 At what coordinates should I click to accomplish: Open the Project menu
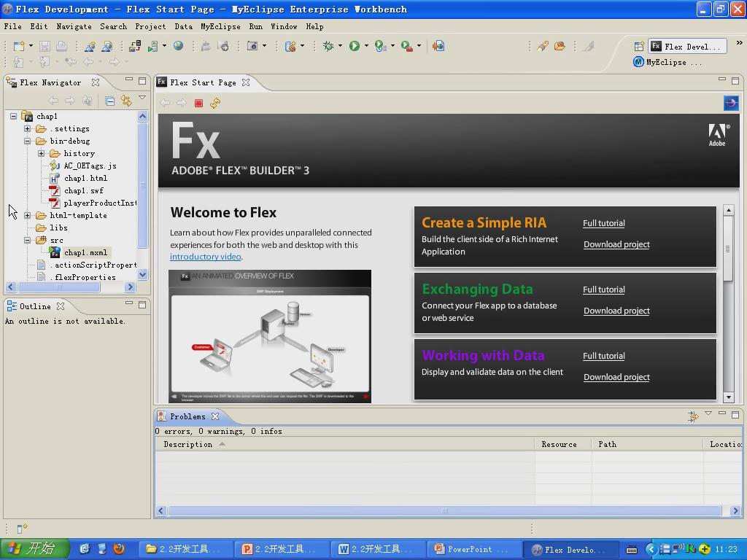coord(150,27)
